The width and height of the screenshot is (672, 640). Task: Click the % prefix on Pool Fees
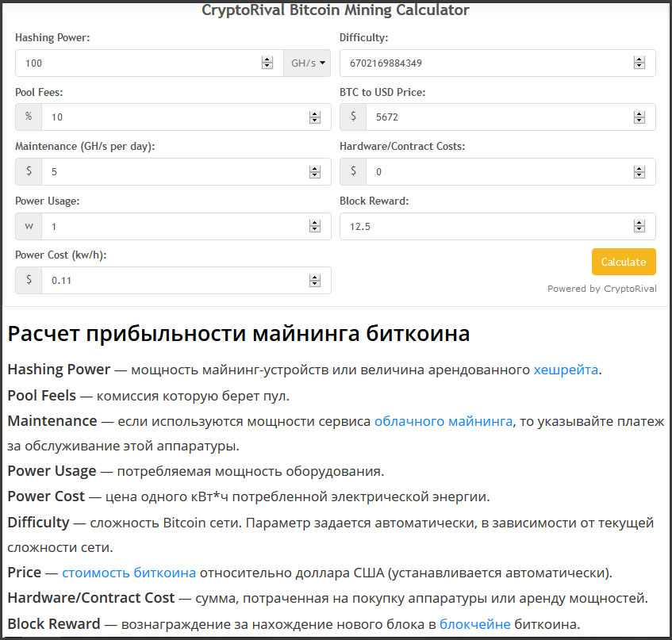tap(29, 117)
